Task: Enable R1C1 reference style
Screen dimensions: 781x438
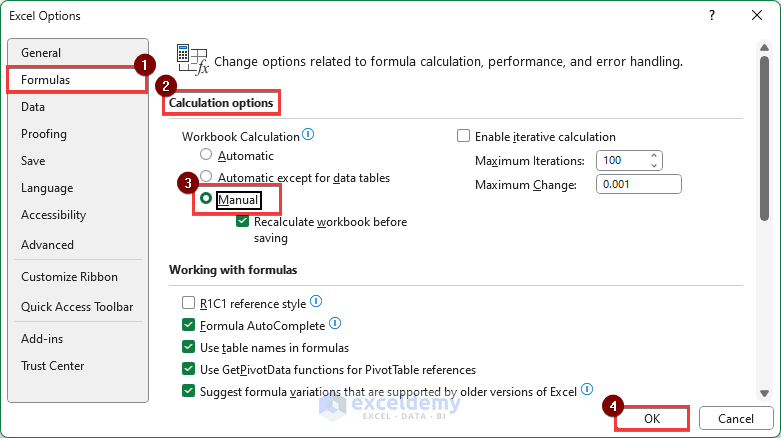Action: (x=189, y=302)
